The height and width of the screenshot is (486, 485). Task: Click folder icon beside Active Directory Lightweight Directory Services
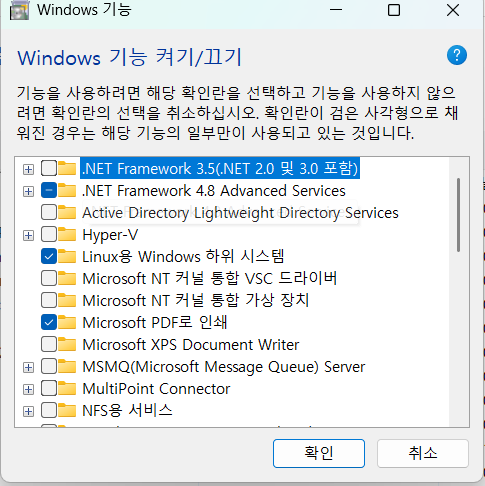(x=67, y=213)
